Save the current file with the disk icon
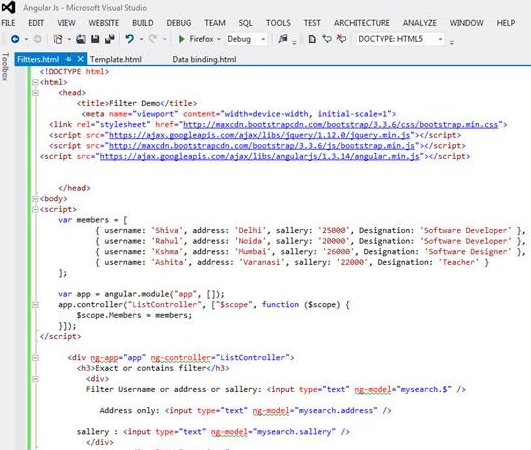The height and width of the screenshot is (450, 531). pos(95,39)
